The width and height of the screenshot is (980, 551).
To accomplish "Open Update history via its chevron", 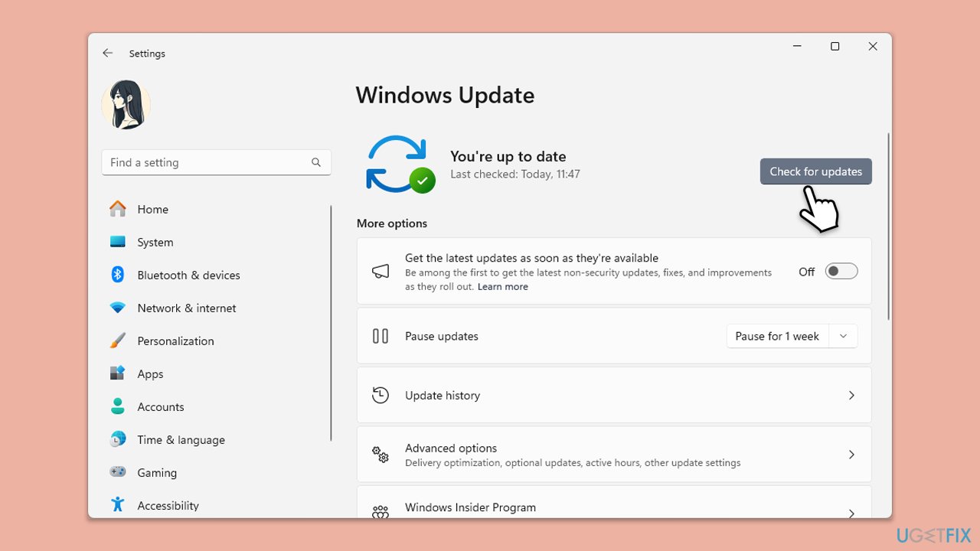I will click(x=851, y=395).
